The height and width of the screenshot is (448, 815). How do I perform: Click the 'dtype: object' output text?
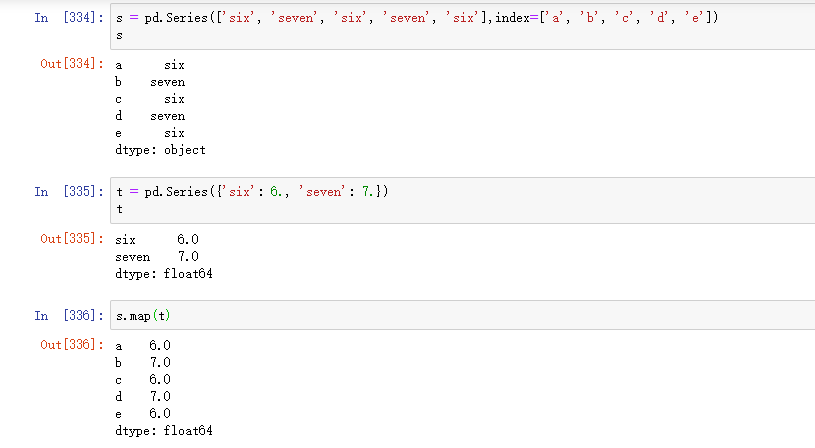(x=160, y=150)
